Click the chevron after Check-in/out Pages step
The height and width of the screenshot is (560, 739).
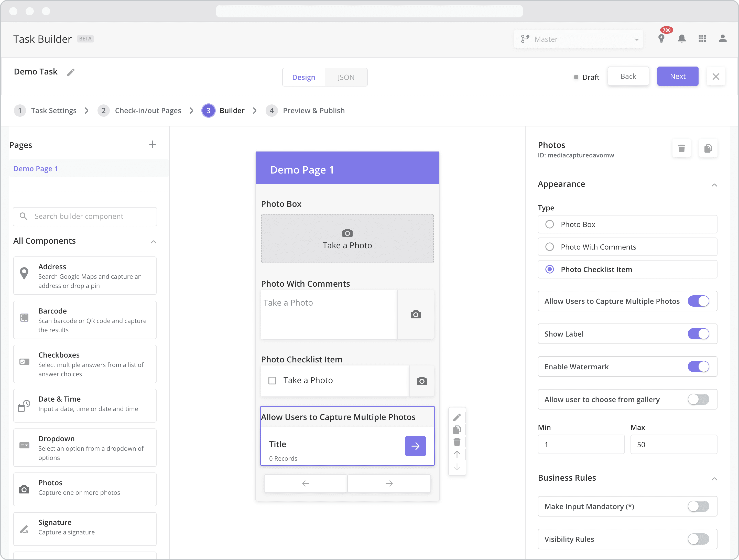tap(191, 111)
